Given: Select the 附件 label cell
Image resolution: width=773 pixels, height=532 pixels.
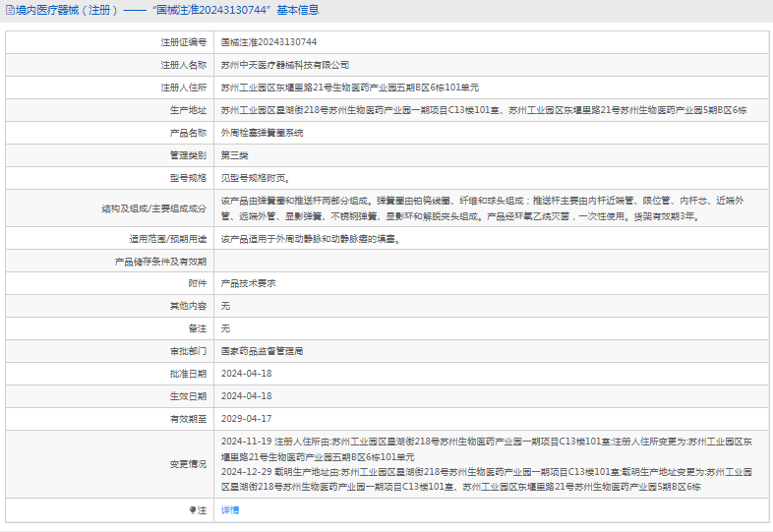Looking at the screenshot, I should 110,283.
